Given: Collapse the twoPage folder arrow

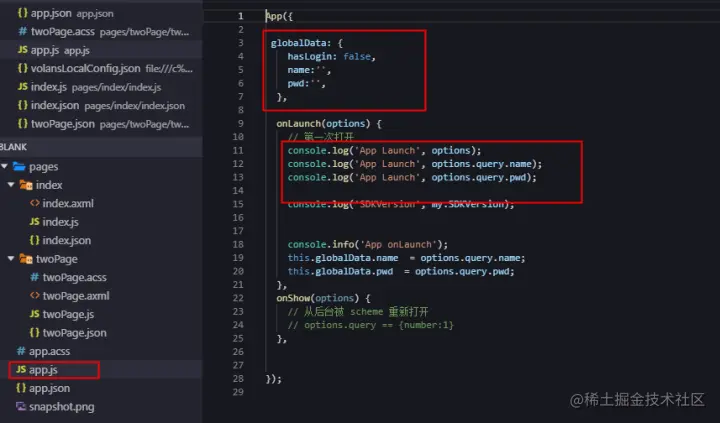Looking at the screenshot, I should [x=11, y=259].
